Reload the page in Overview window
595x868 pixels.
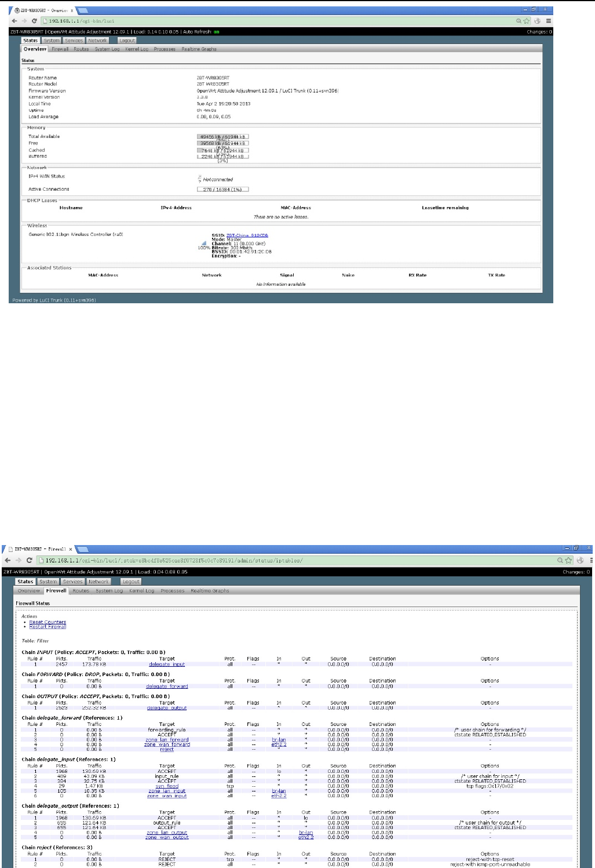click(x=34, y=21)
